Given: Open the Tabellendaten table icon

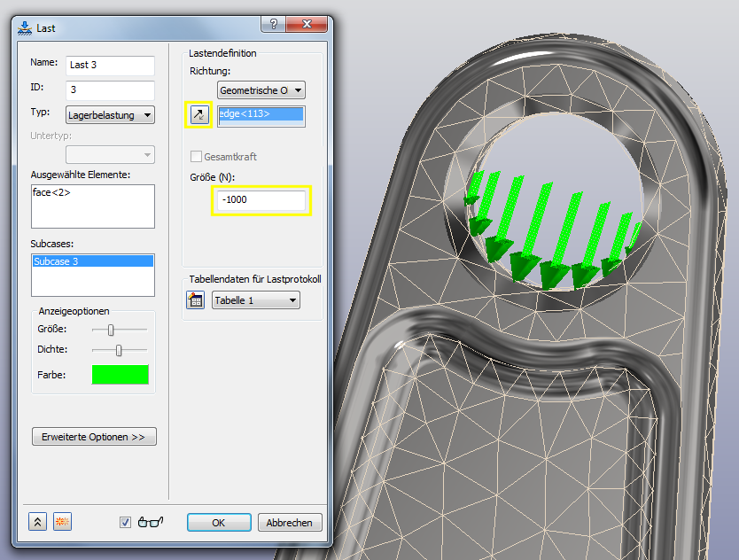Looking at the screenshot, I should (x=195, y=299).
